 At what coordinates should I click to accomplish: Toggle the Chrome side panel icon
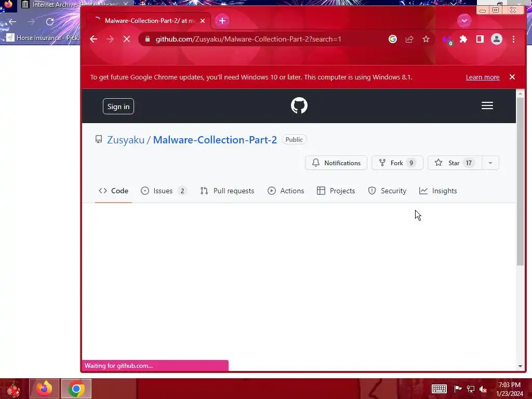[480, 39]
